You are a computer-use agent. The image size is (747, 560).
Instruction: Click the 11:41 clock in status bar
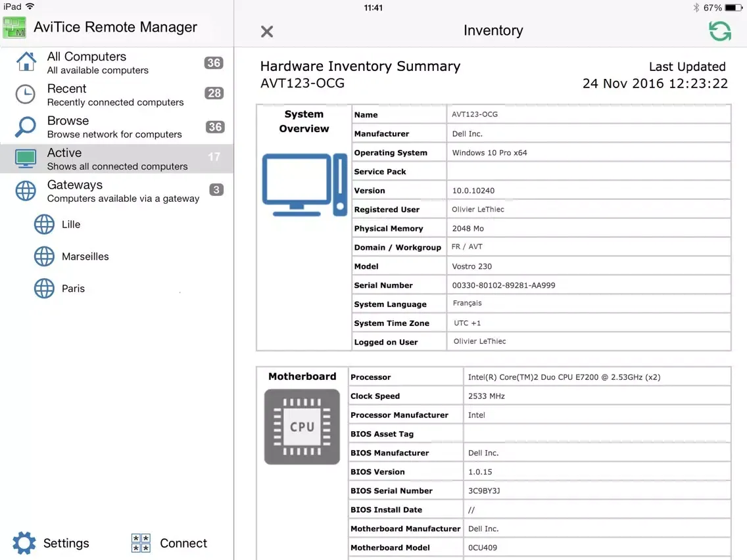click(373, 8)
